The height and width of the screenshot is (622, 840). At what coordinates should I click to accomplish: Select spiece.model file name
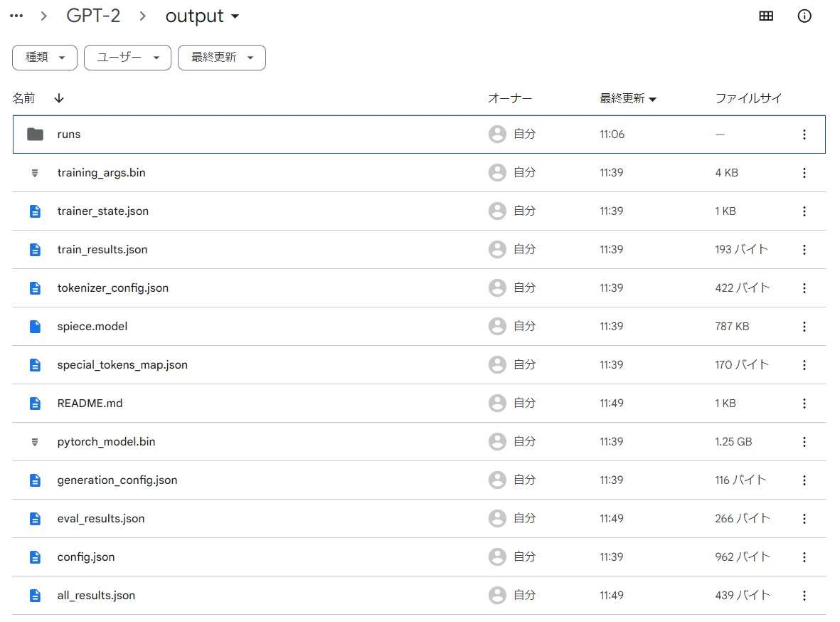[x=92, y=327]
